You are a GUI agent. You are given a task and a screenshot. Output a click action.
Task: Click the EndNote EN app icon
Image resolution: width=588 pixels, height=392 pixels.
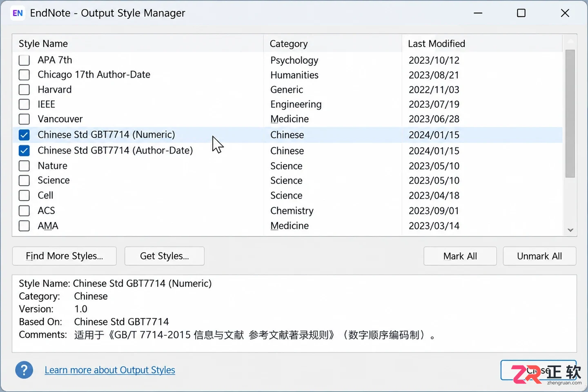18,13
